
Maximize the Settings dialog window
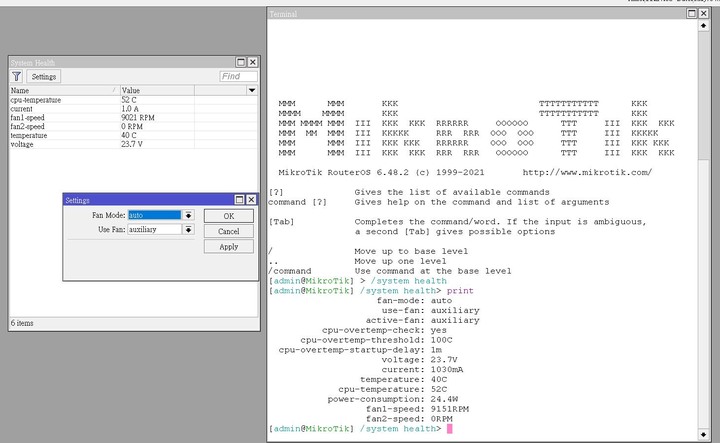[239, 200]
